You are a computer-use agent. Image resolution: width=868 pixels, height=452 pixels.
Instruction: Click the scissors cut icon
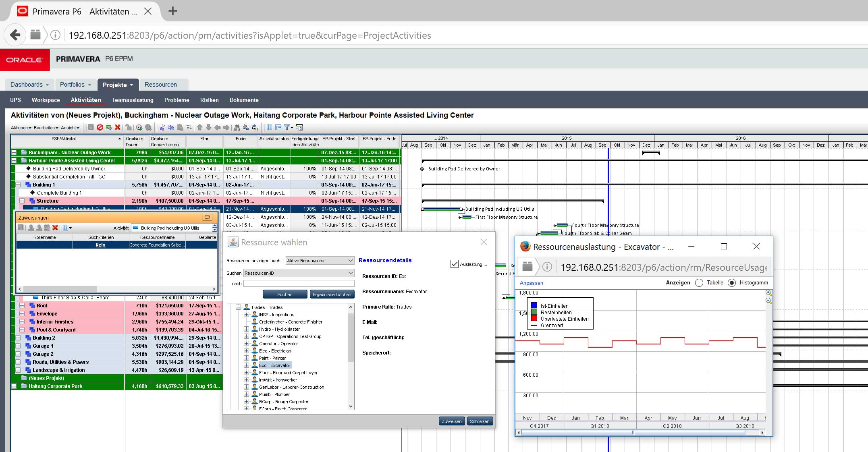point(162,127)
